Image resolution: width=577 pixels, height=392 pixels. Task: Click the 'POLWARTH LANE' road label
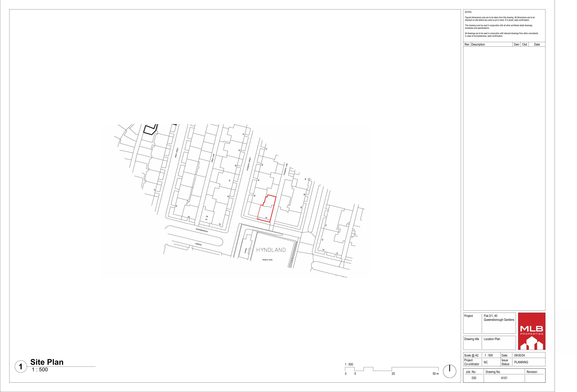[286, 169]
